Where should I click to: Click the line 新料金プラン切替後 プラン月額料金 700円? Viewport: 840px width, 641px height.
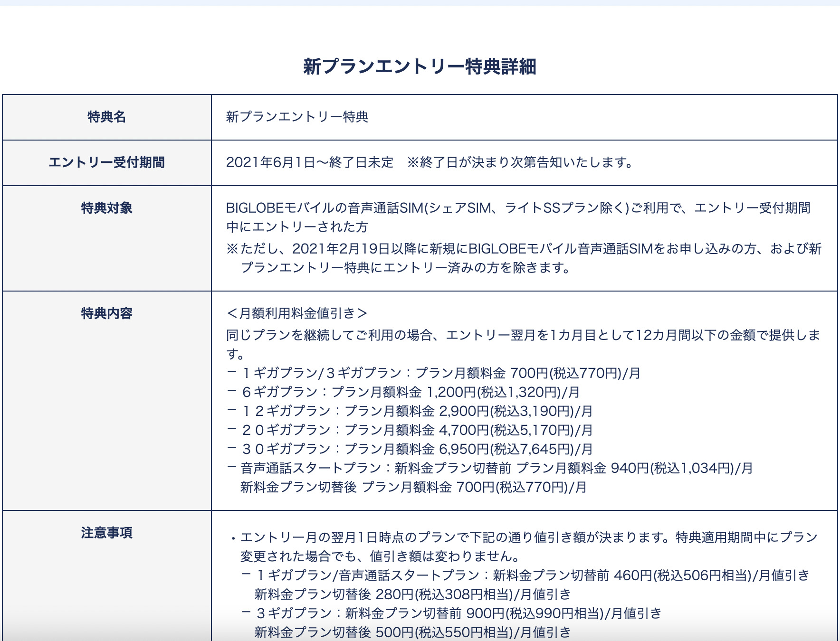coord(414,487)
